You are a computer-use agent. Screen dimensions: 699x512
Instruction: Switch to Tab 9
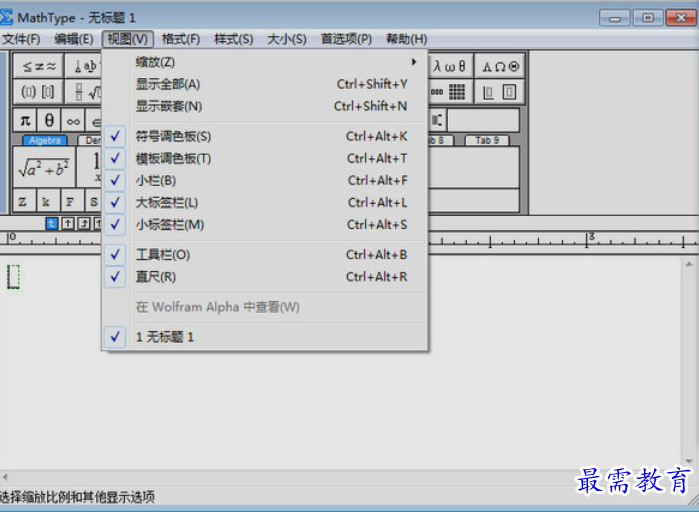pyautogui.click(x=487, y=140)
